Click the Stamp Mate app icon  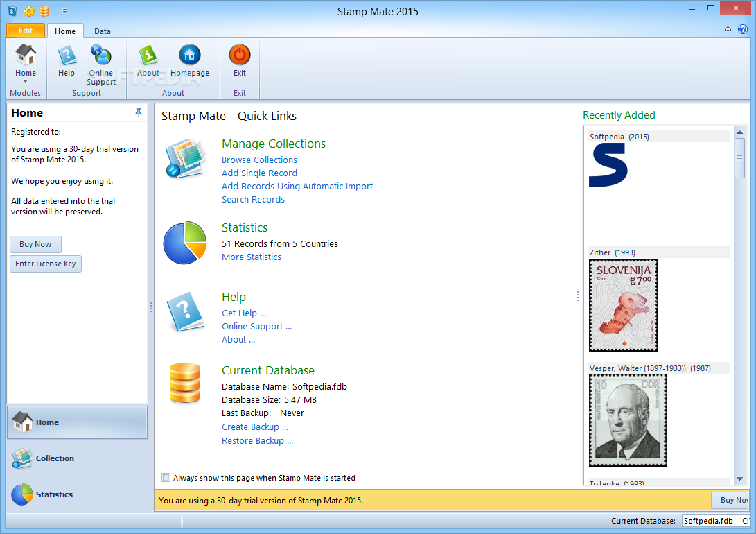tap(12, 10)
